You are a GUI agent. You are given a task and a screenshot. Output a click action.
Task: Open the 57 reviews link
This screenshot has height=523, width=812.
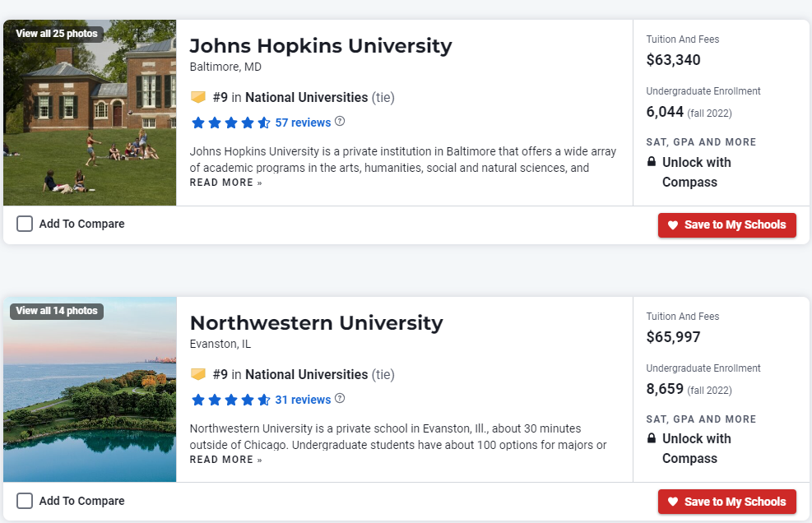[303, 123]
